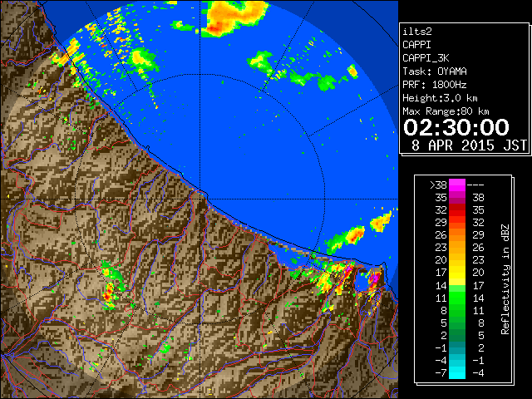Click the '-7' legend value
The image size is (532, 399).
coord(441,373)
